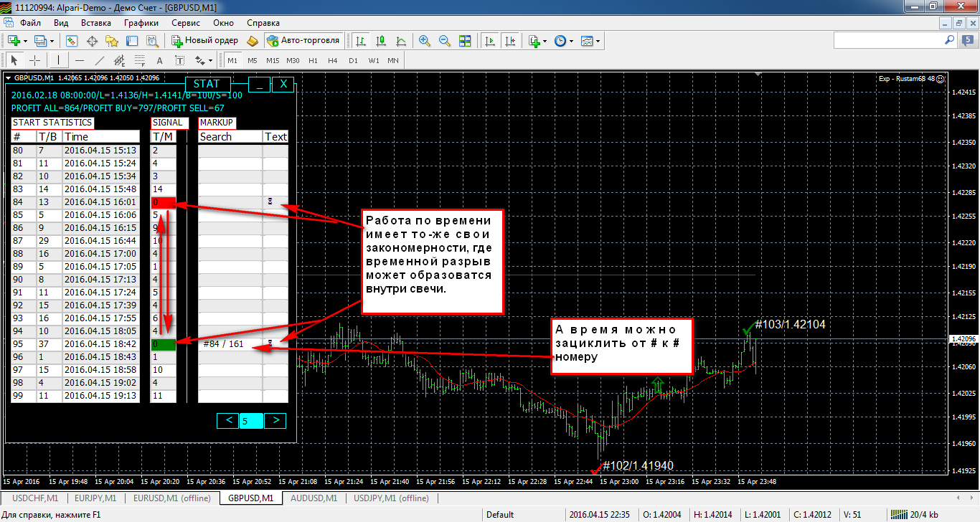Select the trendline drawing tool

100,60
